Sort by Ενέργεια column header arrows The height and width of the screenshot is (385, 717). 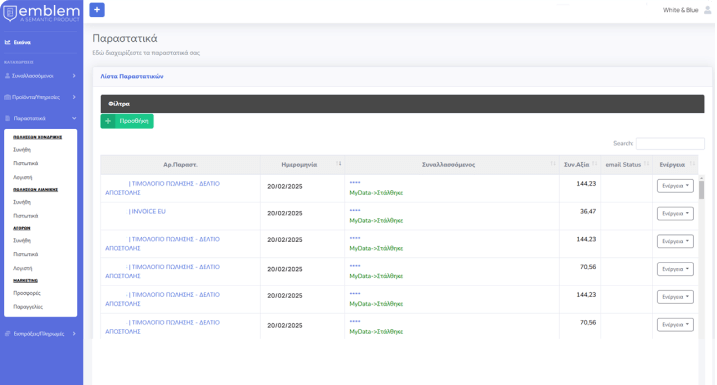pos(692,164)
